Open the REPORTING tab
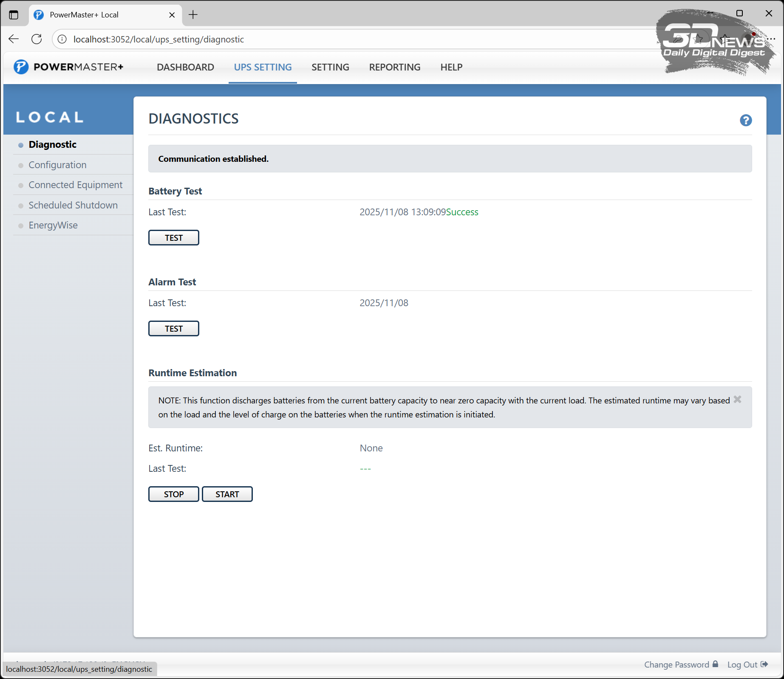Image resolution: width=784 pixels, height=679 pixels. coord(394,67)
